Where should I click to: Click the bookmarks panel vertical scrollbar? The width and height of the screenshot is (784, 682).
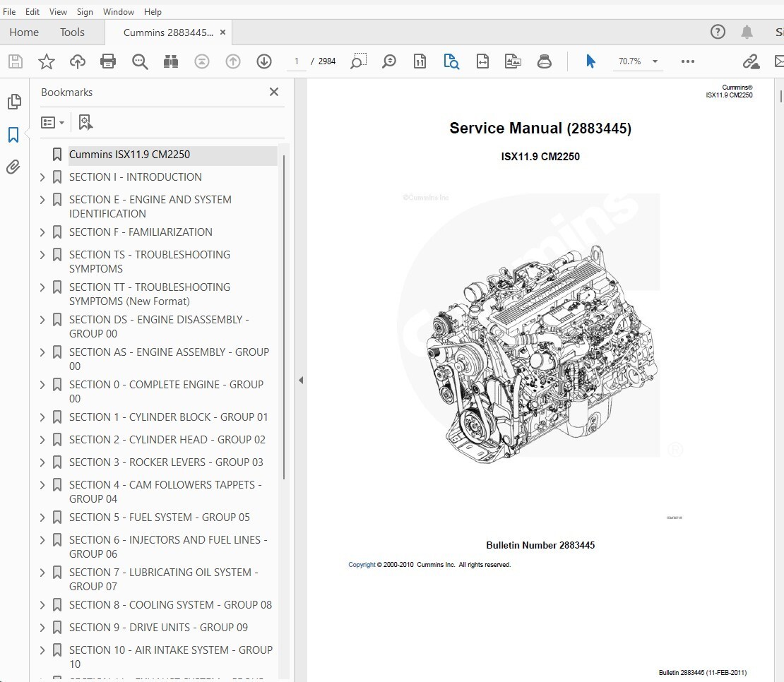pos(283,317)
